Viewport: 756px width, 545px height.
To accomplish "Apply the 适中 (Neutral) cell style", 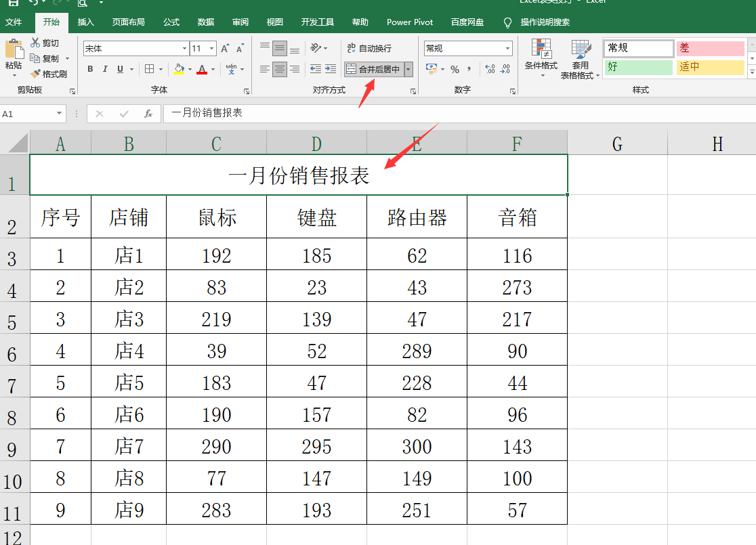I will tap(710, 67).
